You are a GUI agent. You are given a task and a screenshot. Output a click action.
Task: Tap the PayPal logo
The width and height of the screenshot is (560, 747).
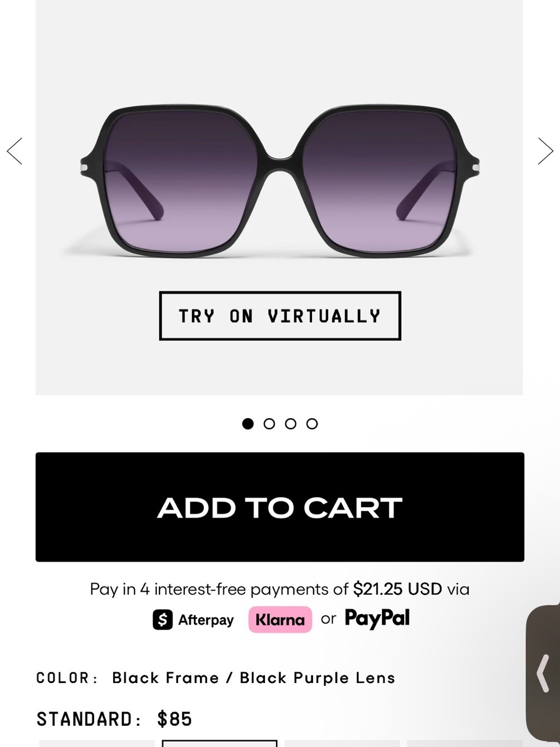tap(377, 619)
